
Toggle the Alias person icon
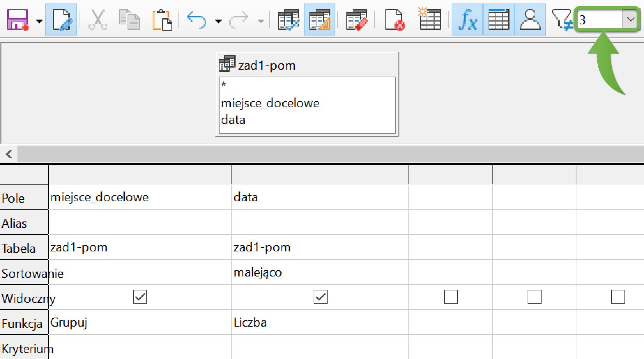coord(530,20)
